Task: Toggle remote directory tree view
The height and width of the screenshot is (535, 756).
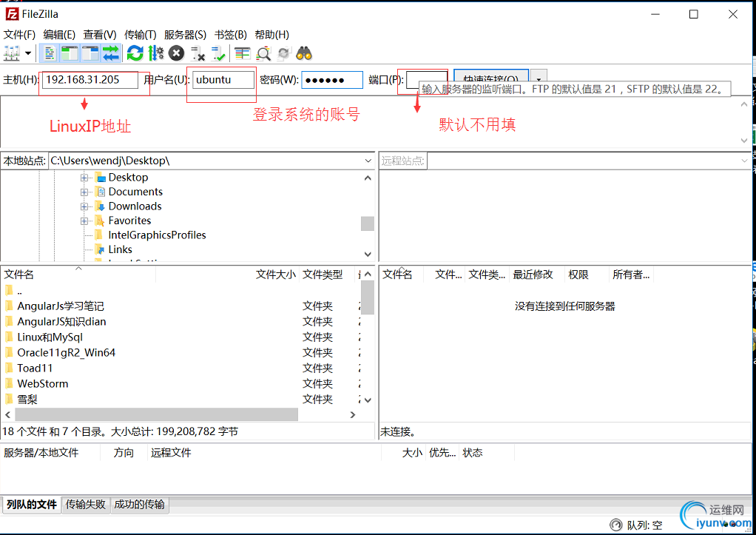Action: (x=90, y=53)
